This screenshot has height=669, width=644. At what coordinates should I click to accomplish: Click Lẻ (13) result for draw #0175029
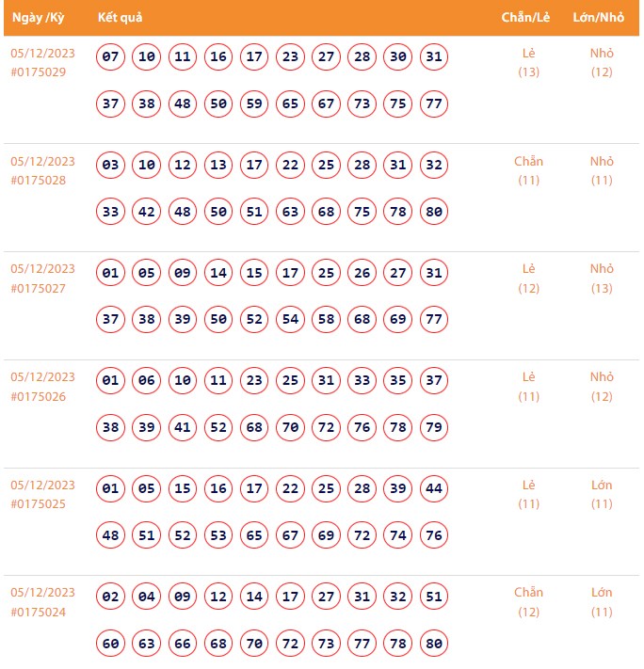(528, 62)
